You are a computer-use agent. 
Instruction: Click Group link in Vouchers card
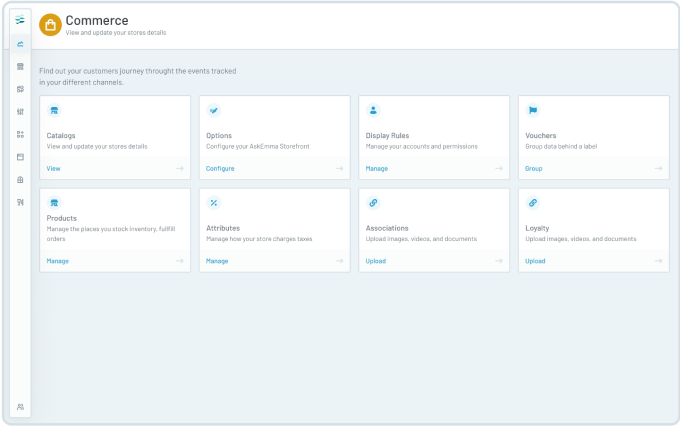(534, 169)
